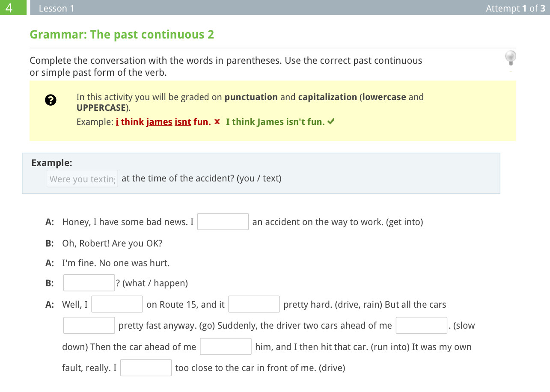Focus the blank for '(what / happen)'

point(89,283)
